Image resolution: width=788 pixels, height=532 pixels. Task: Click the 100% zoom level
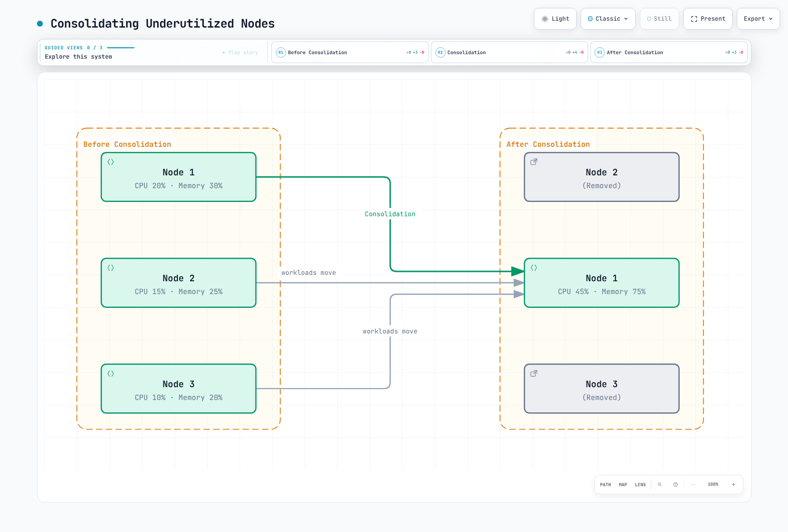(713, 485)
